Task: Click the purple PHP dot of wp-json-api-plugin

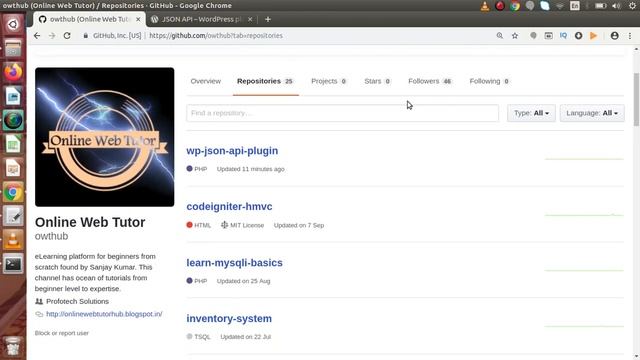Action: pos(189,168)
